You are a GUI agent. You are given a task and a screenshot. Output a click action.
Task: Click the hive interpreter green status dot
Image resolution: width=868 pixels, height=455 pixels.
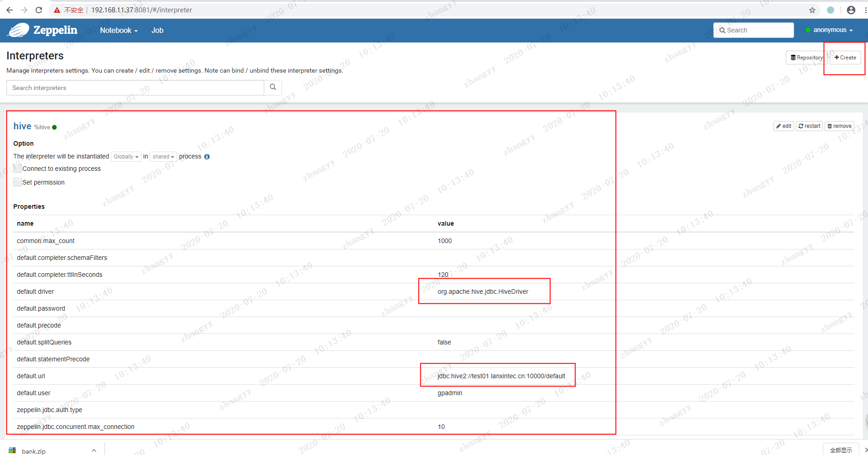point(54,127)
